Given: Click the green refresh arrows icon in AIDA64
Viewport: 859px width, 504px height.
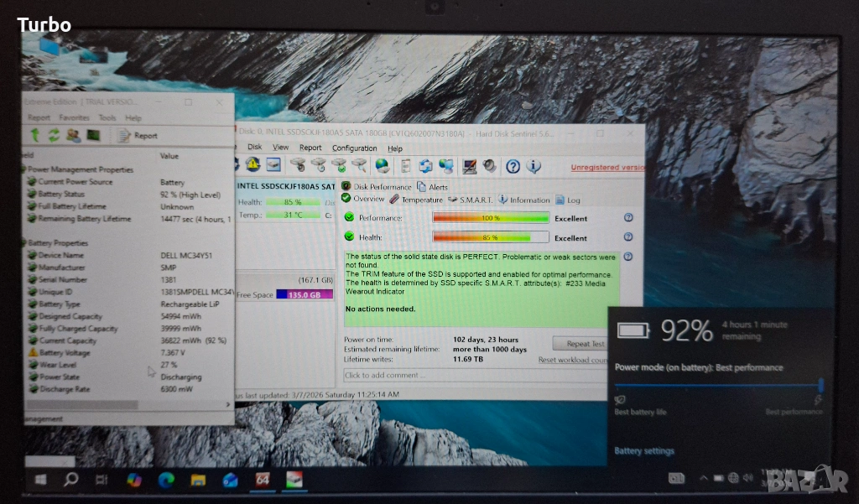Looking at the screenshot, I should coord(54,135).
